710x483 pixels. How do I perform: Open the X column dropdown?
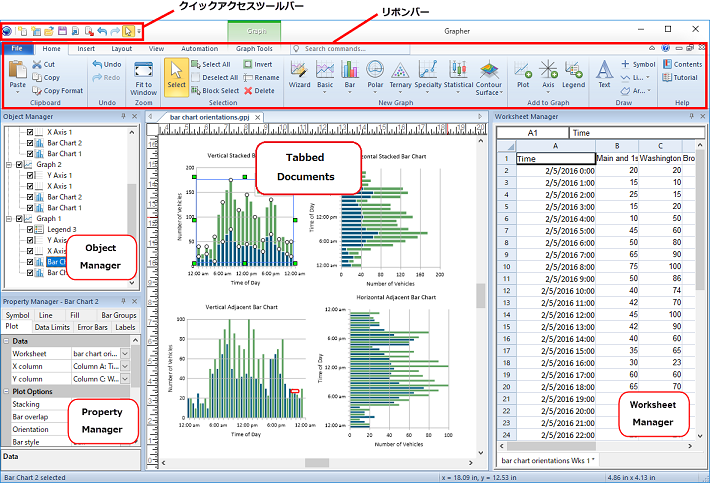pos(125,366)
